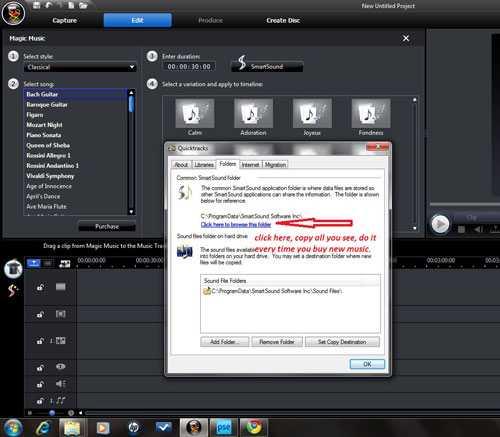Click the storyboard view icon above tracks
The height and width of the screenshot is (437, 500).
coord(64,264)
